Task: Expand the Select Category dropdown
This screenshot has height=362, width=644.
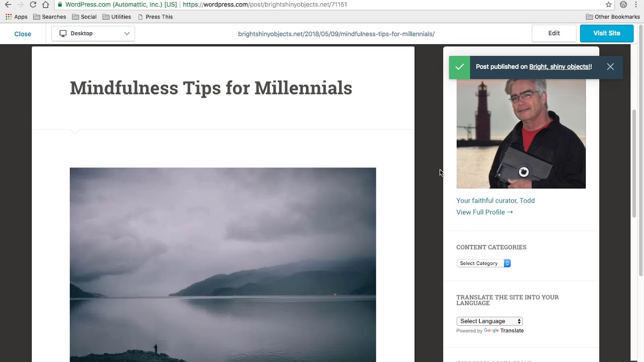Action: 484,263
